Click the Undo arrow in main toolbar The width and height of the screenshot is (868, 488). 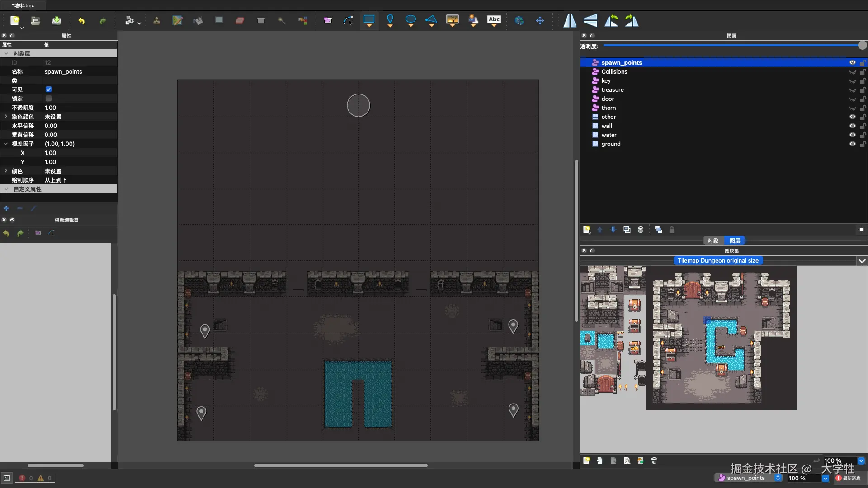tap(81, 21)
